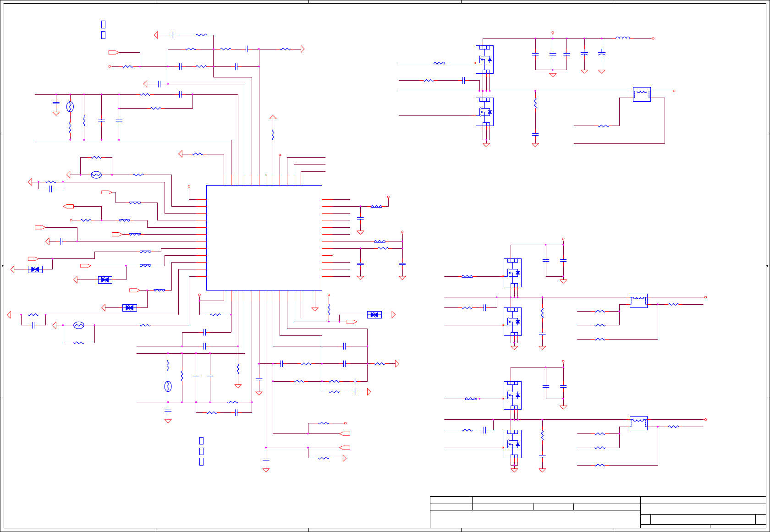
Task: Select the horizontal thermistor oval below the resistor loop, left of IC
Action: [96, 175]
